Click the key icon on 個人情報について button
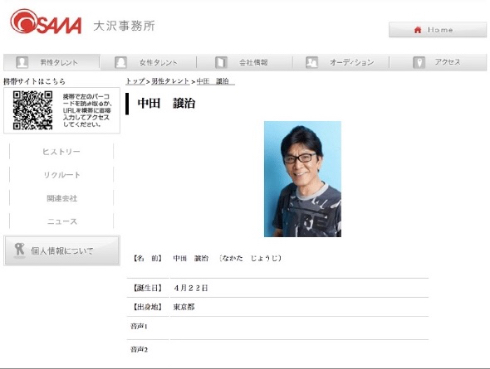490x369 pixels. [19, 250]
